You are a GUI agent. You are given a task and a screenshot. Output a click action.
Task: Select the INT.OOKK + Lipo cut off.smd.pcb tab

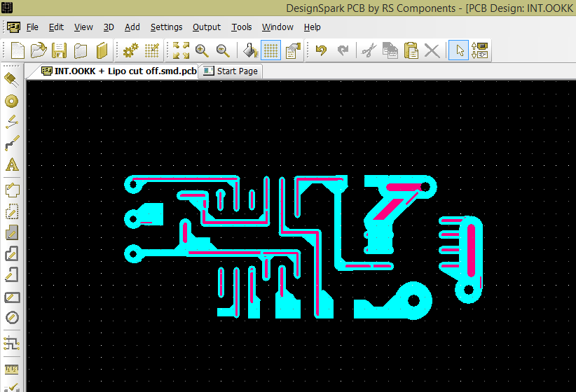118,71
